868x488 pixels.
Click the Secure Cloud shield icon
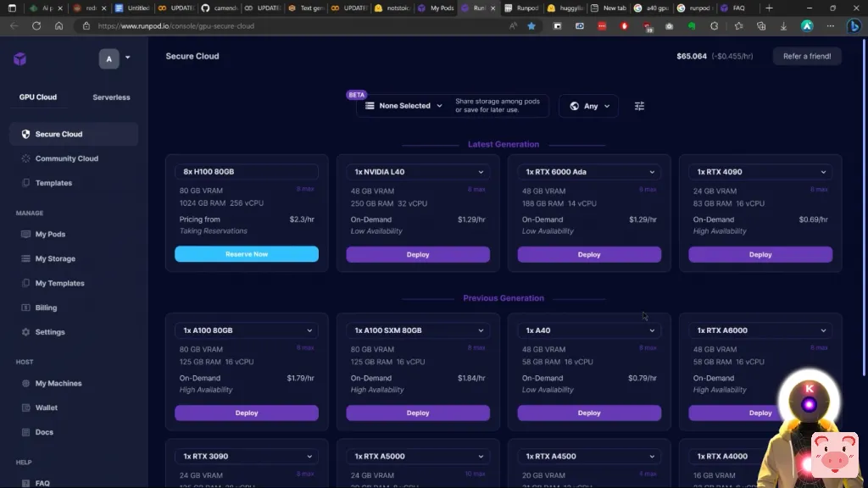25,134
